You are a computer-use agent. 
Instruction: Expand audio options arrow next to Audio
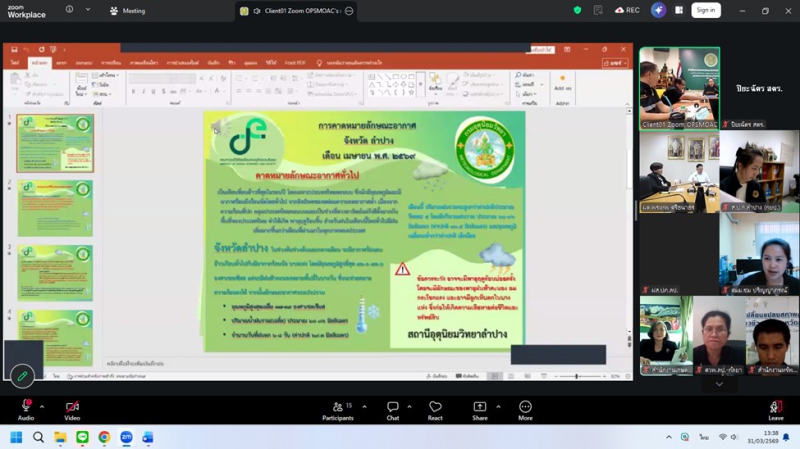tap(42, 407)
